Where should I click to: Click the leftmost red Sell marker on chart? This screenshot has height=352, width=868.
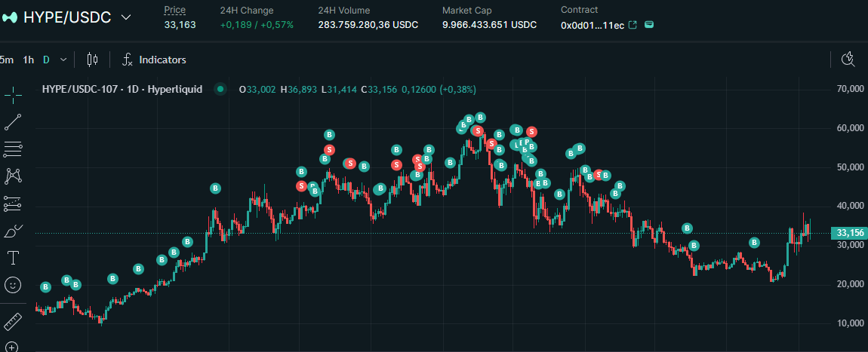[x=301, y=186]
